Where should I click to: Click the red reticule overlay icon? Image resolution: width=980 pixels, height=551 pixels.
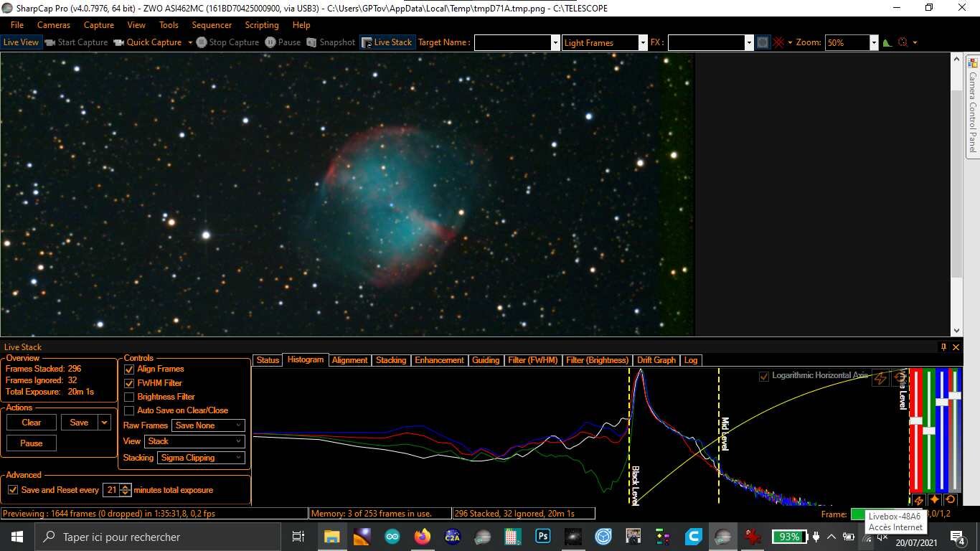coord(778,42)
